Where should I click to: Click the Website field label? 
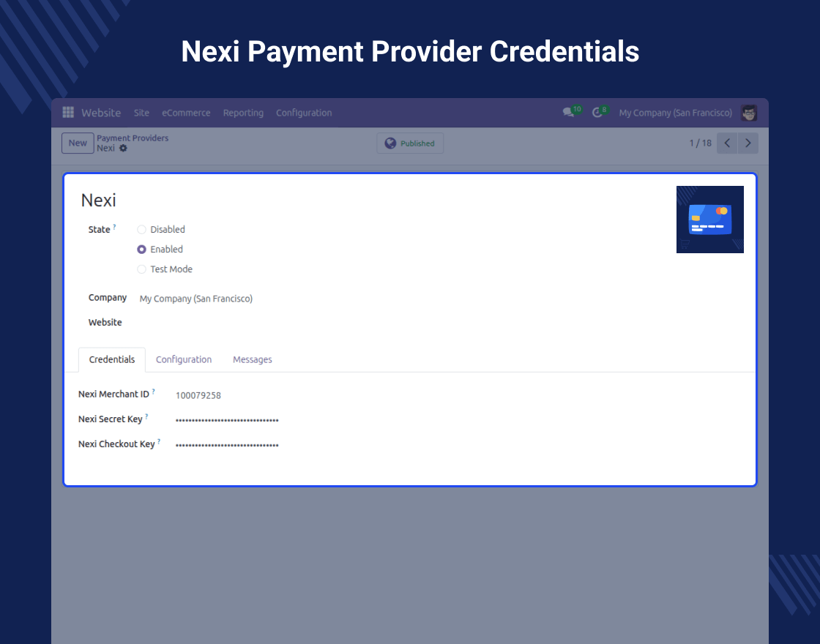[x=105, y=323]
